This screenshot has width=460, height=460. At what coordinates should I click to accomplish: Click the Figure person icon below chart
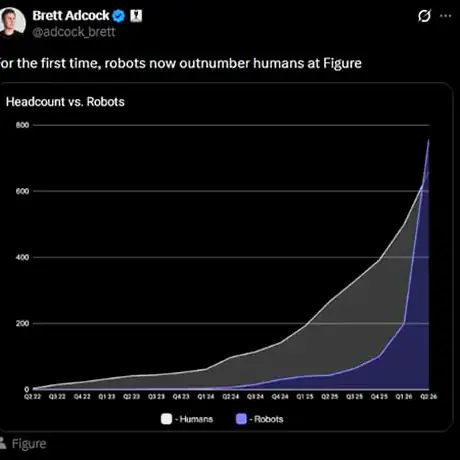[x=3, y=443]
